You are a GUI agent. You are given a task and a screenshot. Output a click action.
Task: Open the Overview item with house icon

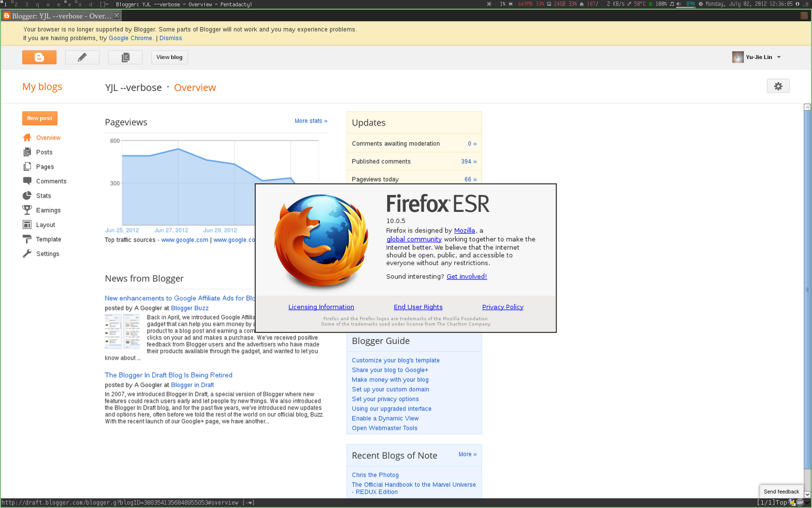click(27, 138)
